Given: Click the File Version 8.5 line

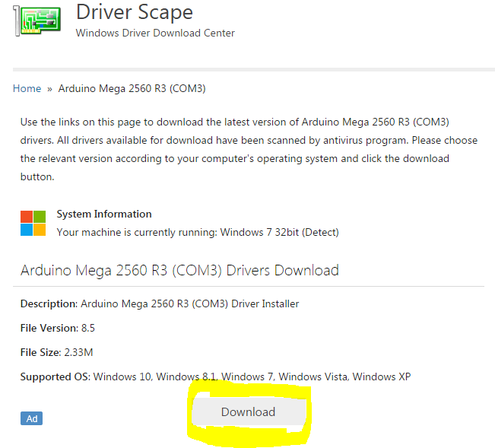Looking at the screenshot, I should (x=58, y=328).
